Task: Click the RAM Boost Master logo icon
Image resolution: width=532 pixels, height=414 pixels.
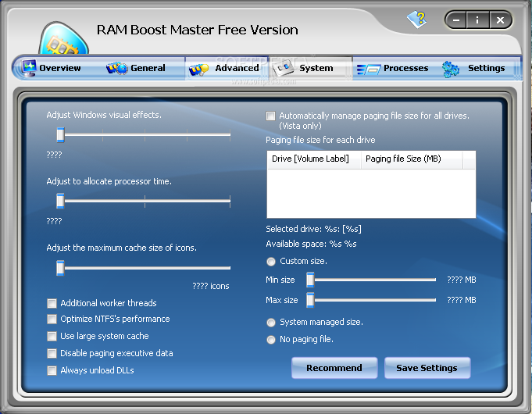Action: pyautogui.click(x=63, y=38)
